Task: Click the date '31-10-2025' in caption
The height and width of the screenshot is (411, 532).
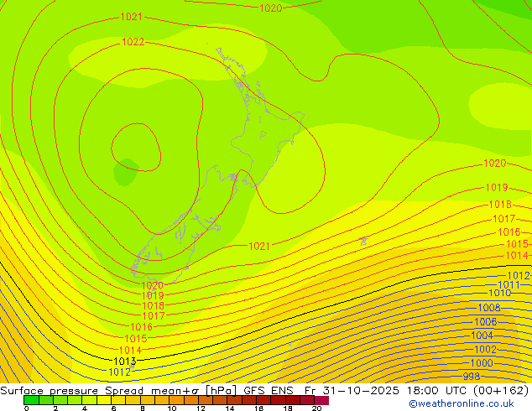Action: point(361,391)
